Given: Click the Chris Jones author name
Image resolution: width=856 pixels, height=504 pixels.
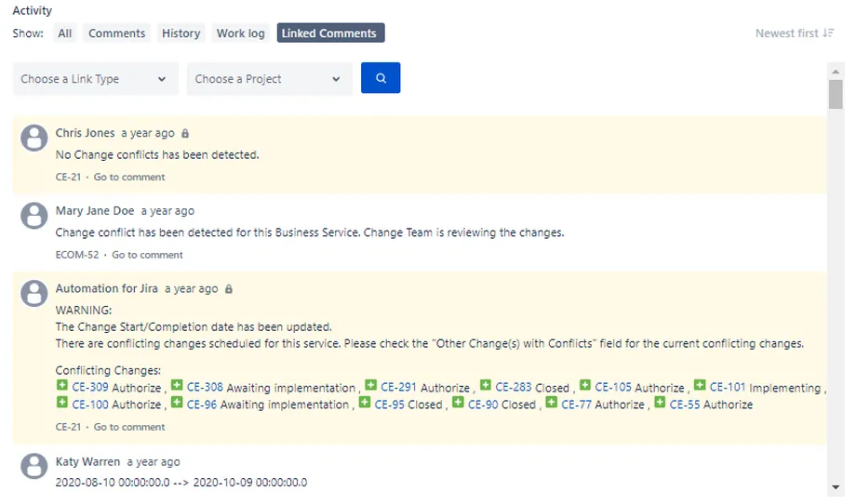Looking at the screenshot, I should pos(86,133).
